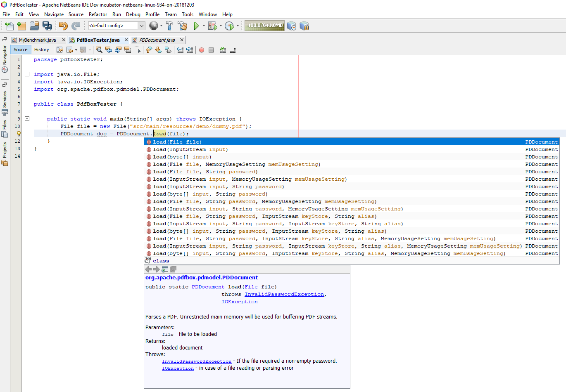Click the New Project toolbar icon
This screenshot has width=566, height=392.
pyautogui.click(x=21, y=26)
